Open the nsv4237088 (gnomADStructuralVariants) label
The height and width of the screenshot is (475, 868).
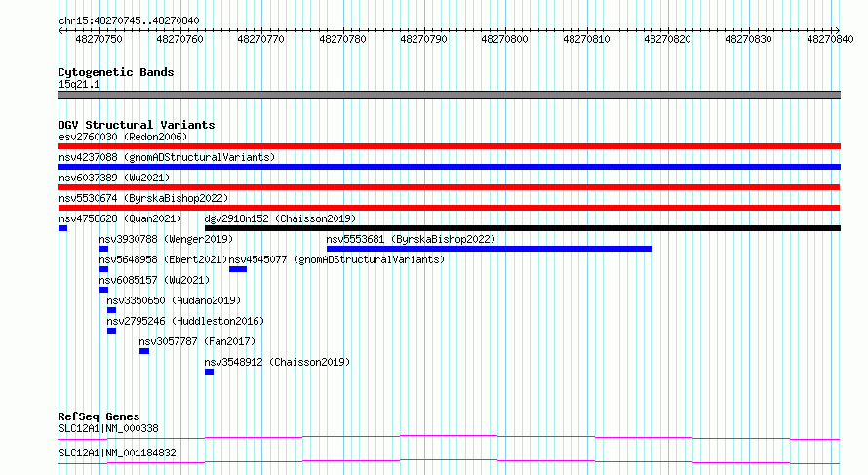pyautogui.click(x=167, y=157)
